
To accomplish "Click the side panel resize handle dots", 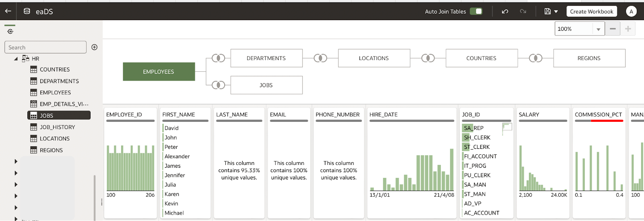I will click(x=101, y=202).
